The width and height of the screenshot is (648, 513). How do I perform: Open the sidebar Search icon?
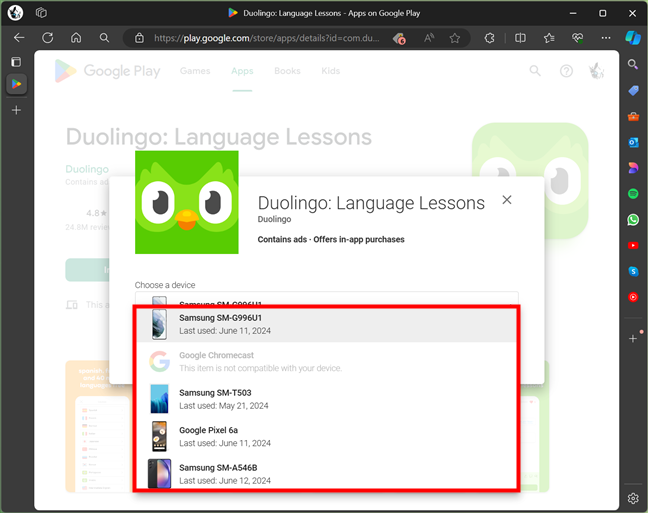tap(633, 64)
